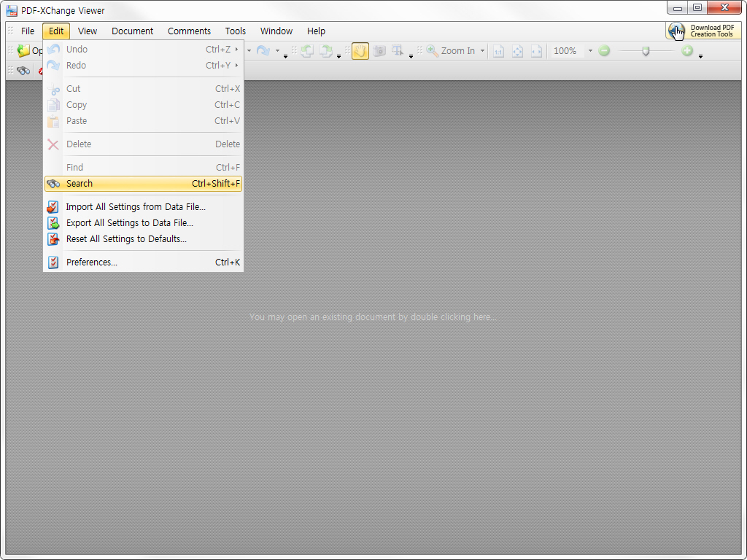Restore down the PDF-XChange Viewer window

697,8
